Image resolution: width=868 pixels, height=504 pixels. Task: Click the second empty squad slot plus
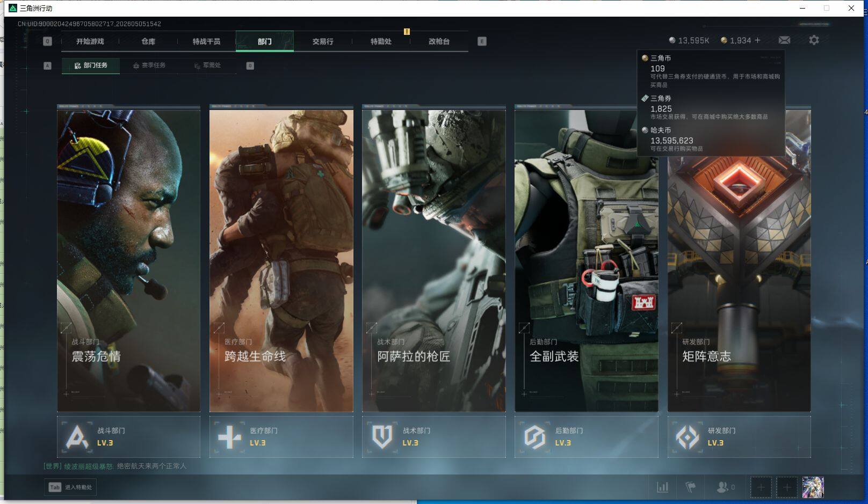tap(787, 487)
